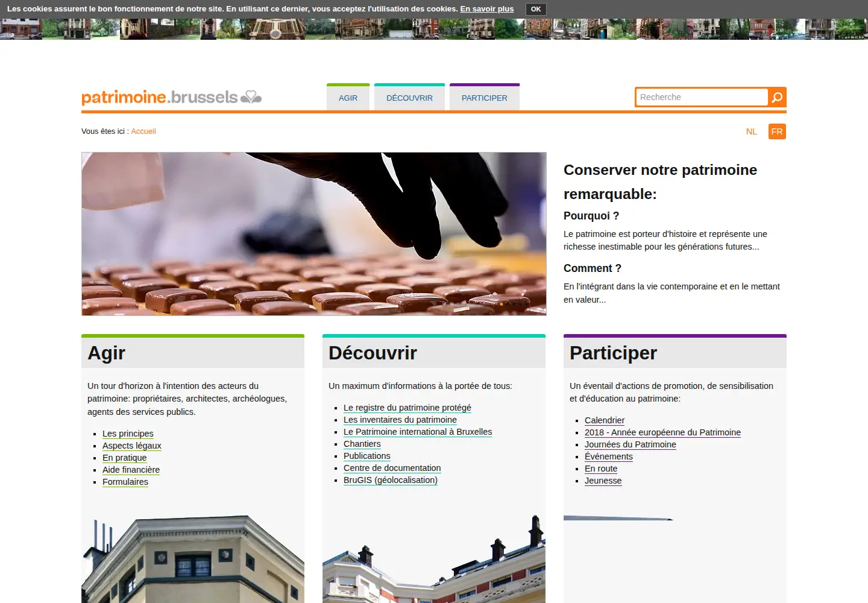868x603 pixels.
Task: Click the Découvrir rooftop photo
Action: click(x=434, y=559)
